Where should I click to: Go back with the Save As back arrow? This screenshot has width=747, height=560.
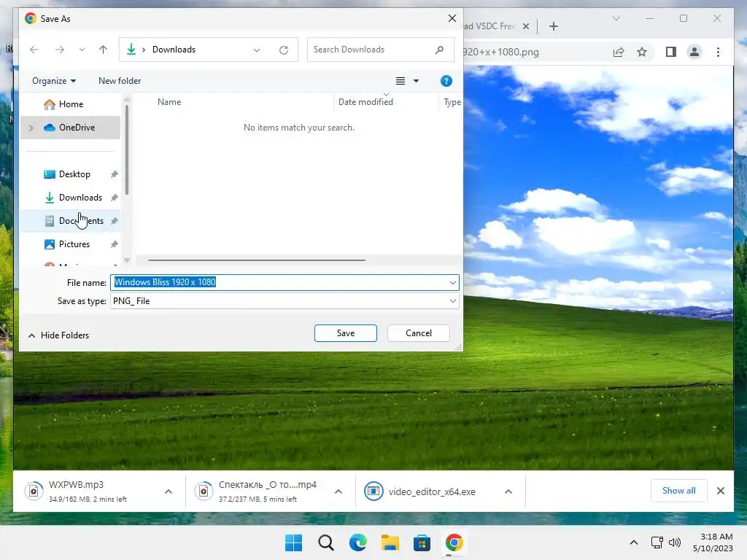pos(34,50)
